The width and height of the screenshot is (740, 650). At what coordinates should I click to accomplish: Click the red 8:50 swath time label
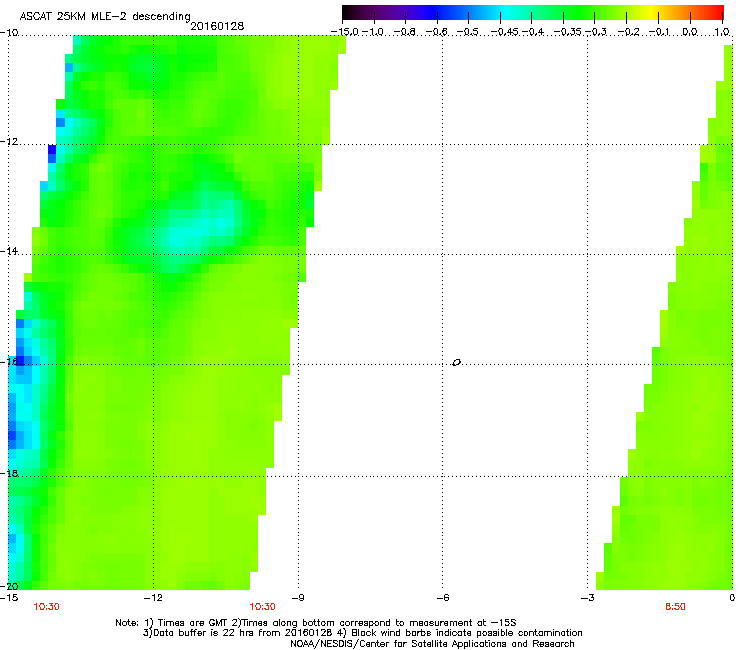675,607
